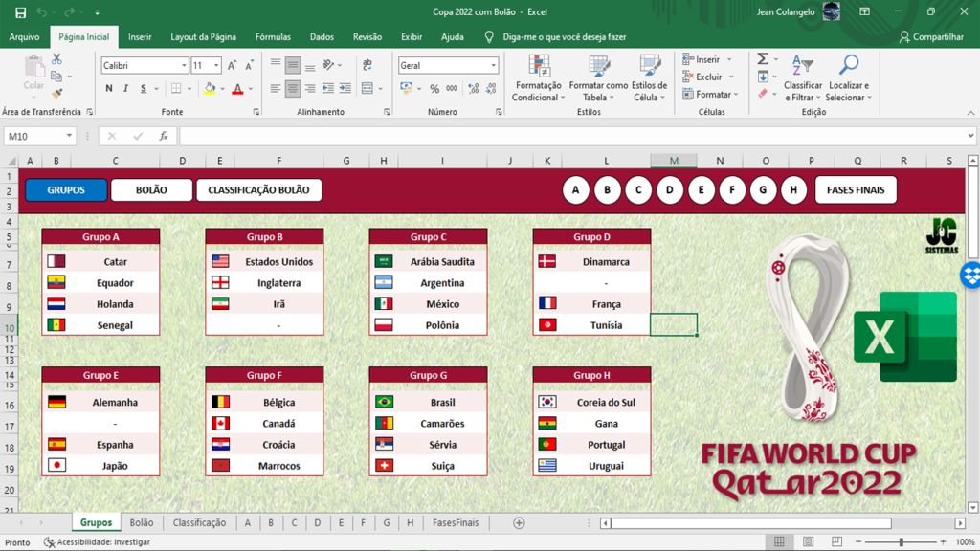The image size is (980, 551).
Task: Click the Formatação Condicional icon
Action: (539, 66)
